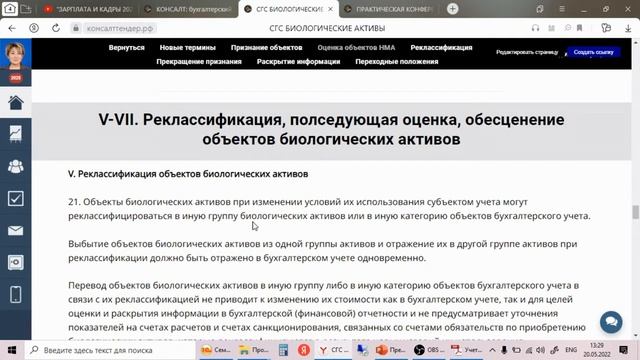640x360 pixels.
Task: Switch to ЗАРПЛАТА И КАДРЫ tab
Action: pos(88,9)
